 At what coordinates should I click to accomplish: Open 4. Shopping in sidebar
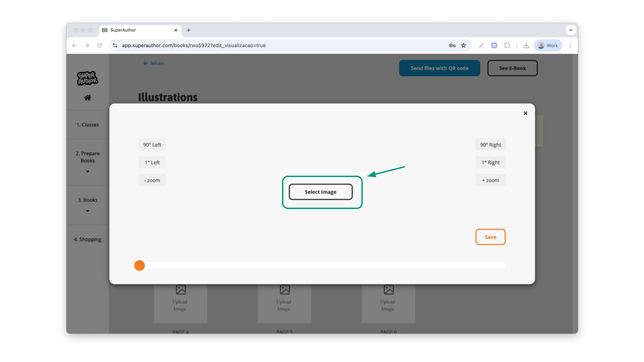pos(88,239)
